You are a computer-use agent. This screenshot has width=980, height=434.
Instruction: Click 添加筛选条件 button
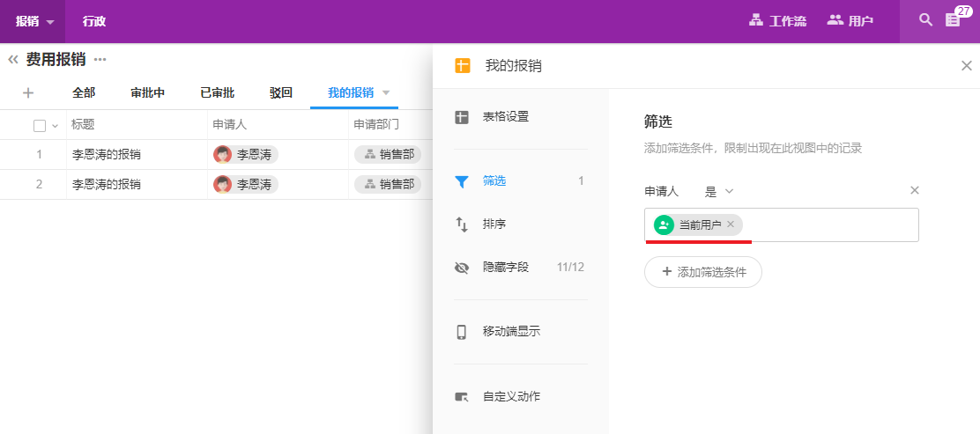pyautogui.click(x=703, y=272)
